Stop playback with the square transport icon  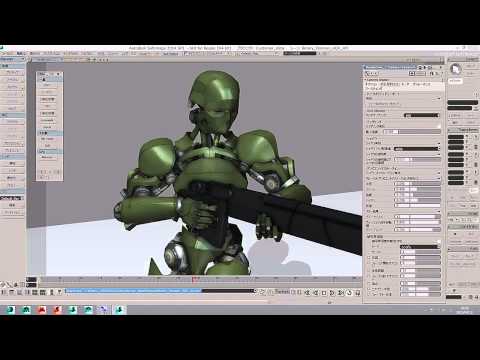pyautogui.click(x=324, y=293)
